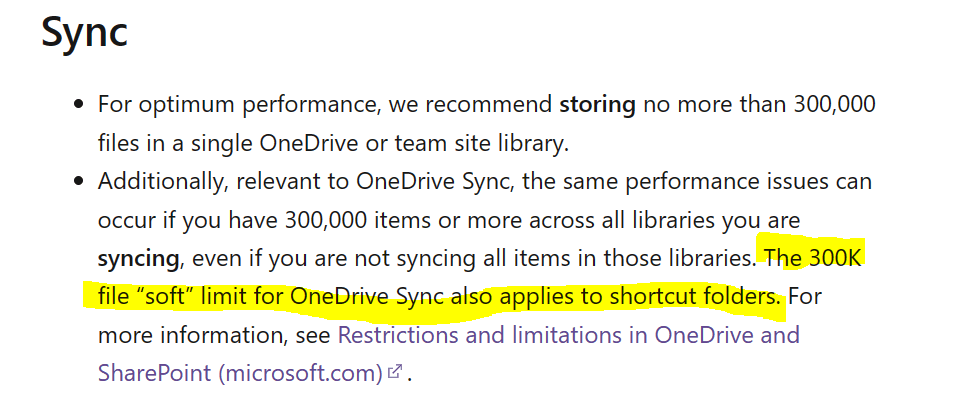
Task: Click the SharePoint (microsoft.com) link text
Action: tap(240, 373)
